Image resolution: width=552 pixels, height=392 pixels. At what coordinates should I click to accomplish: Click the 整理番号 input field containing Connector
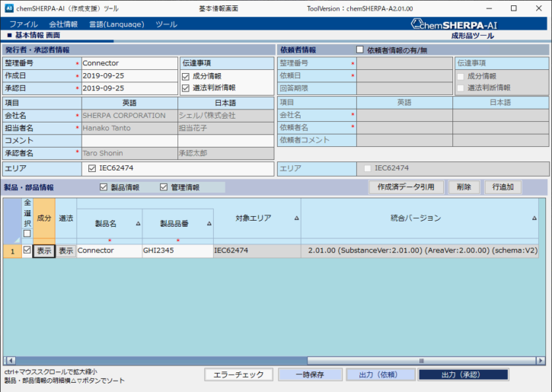(128, 63)
